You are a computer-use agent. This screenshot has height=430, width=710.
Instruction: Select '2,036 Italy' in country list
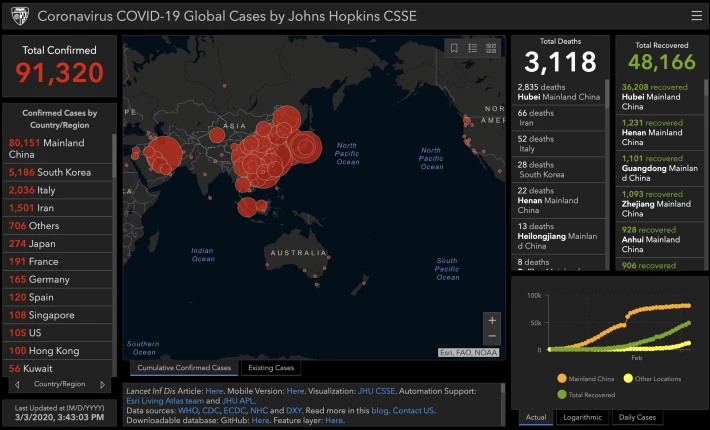(x=58, y=190)
